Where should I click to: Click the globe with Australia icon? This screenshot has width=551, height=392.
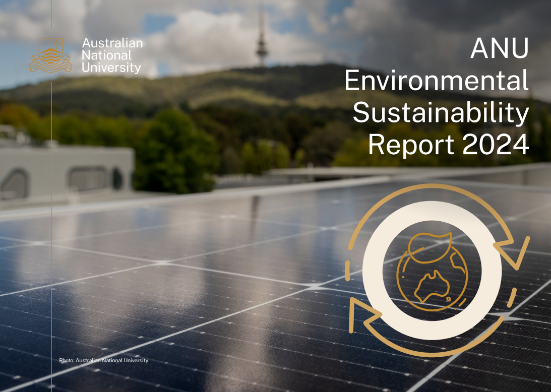432,272
